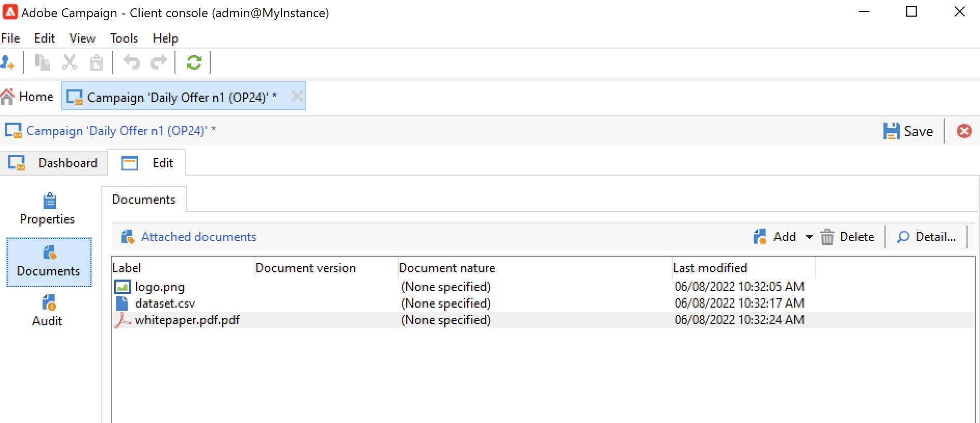Expand the Add dropdown arrow
The height and width of the screenshot is (423, 980).
[809, 237]
